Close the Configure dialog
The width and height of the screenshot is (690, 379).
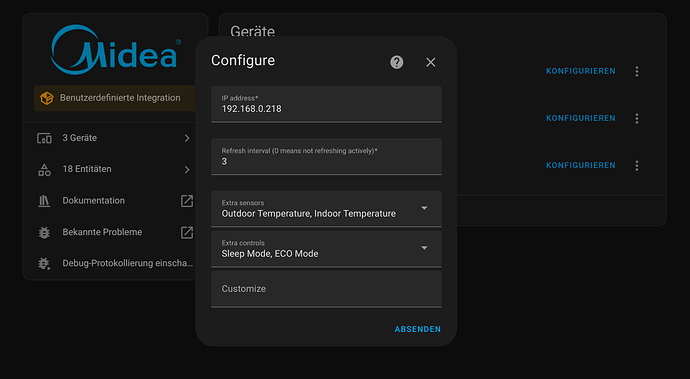tap(430, 63)
